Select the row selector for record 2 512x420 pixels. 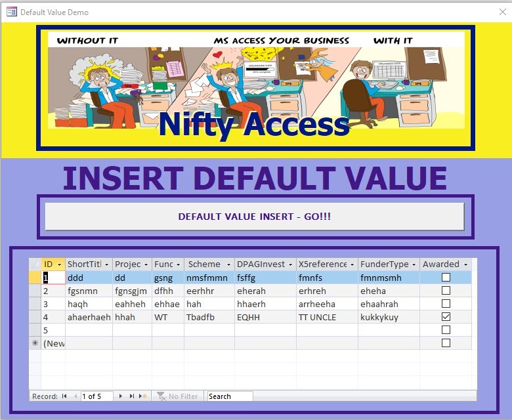(x=35, y=291)
